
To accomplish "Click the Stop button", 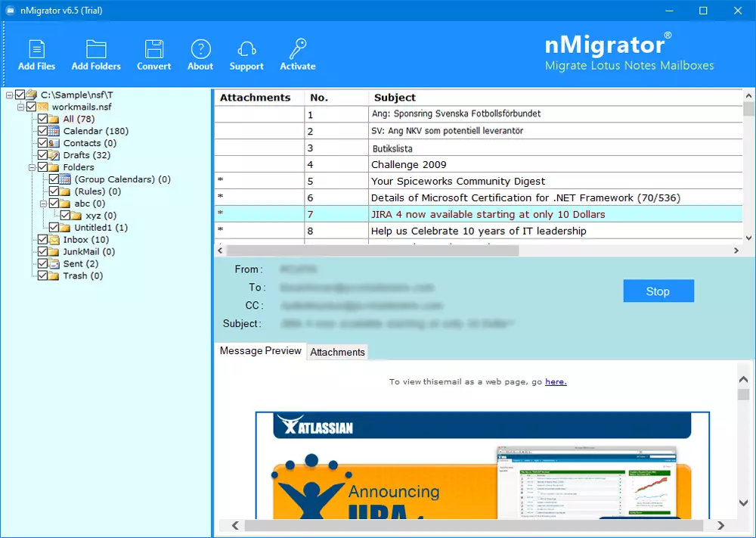I will [658, 291].
